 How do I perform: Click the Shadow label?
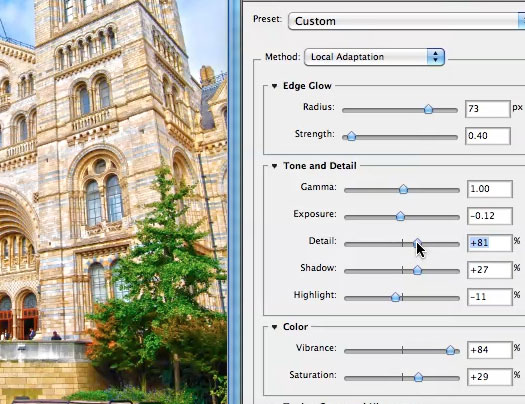click(318, 268)
